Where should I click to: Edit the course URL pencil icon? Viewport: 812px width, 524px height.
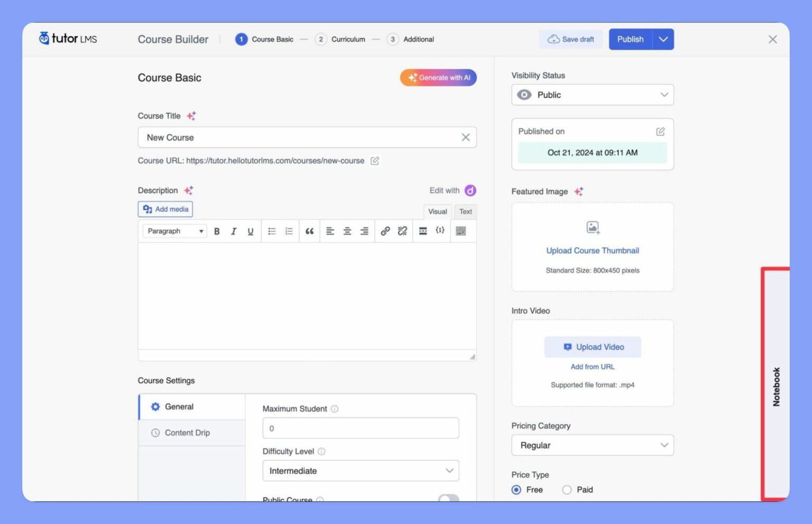(375, 161)
